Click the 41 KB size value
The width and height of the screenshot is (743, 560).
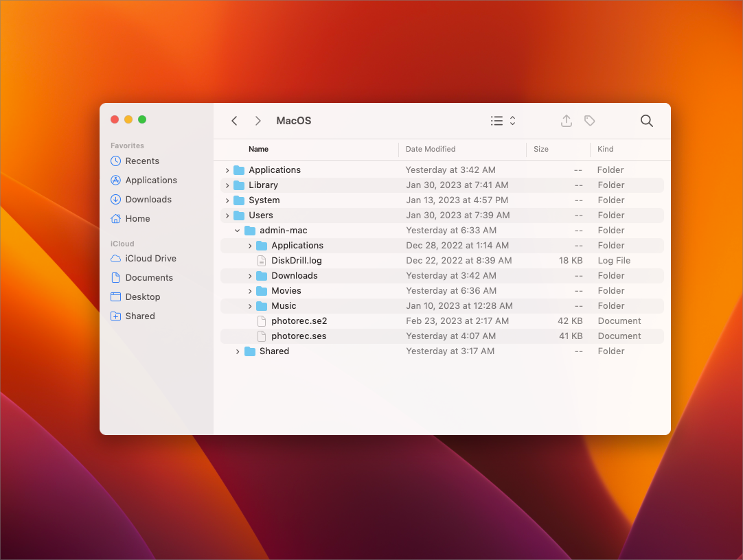[x=571, y=336]
